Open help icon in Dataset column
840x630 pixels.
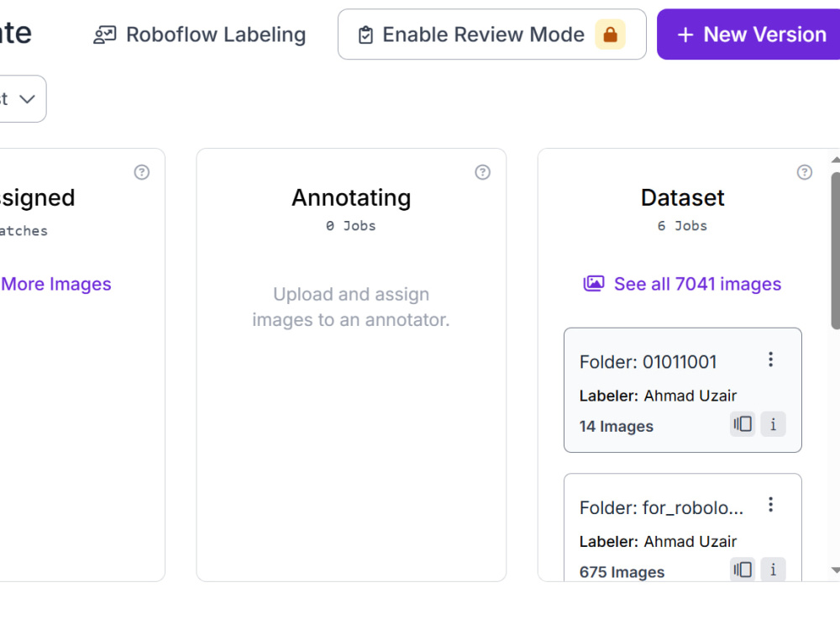804,172
